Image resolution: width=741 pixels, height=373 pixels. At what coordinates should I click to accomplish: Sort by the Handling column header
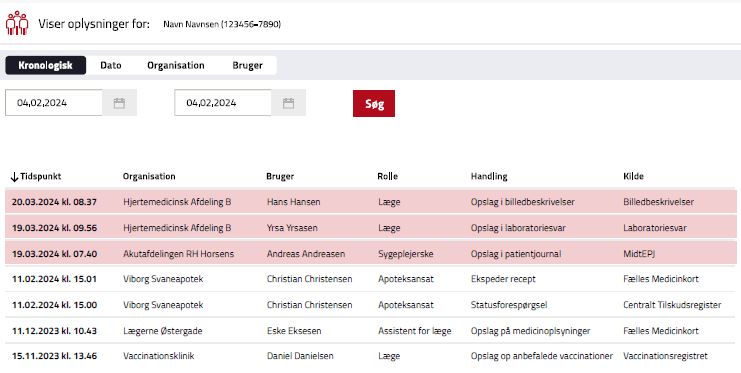489,176
